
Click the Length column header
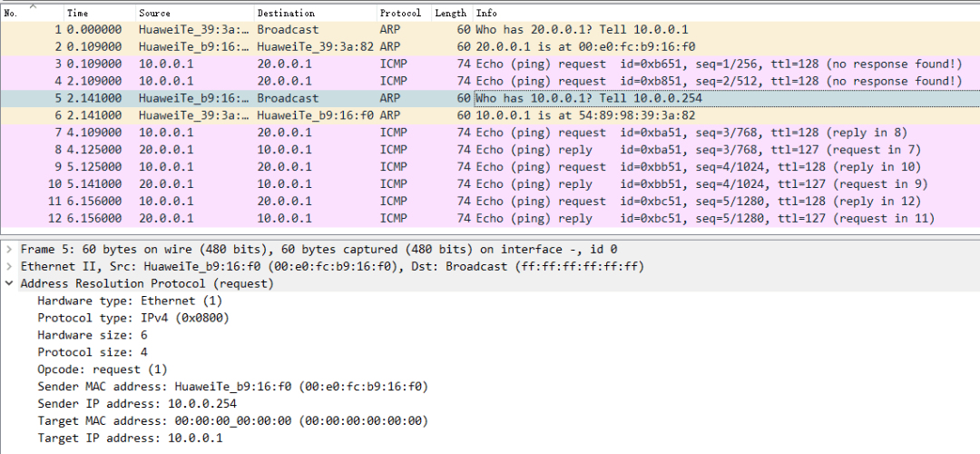[451, 13]
